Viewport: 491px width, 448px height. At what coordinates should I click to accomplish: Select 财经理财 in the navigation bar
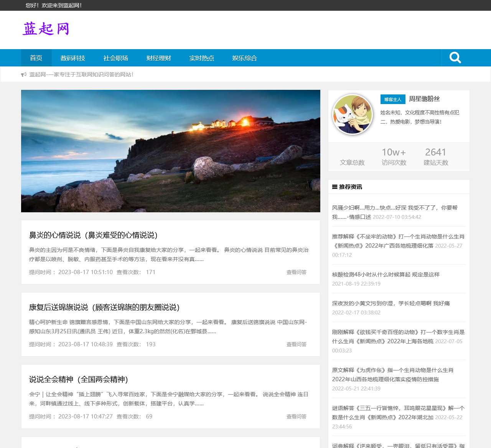coord(159,58)
